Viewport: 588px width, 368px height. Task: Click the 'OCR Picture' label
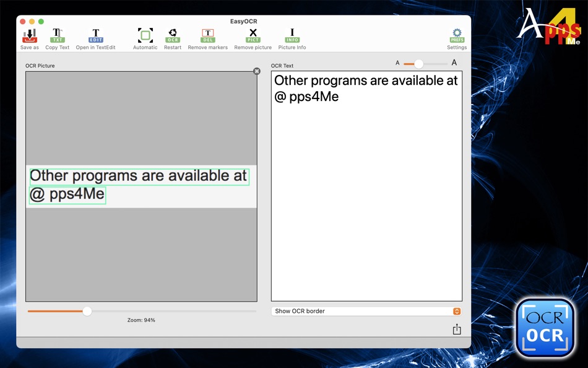coord(40,65)
